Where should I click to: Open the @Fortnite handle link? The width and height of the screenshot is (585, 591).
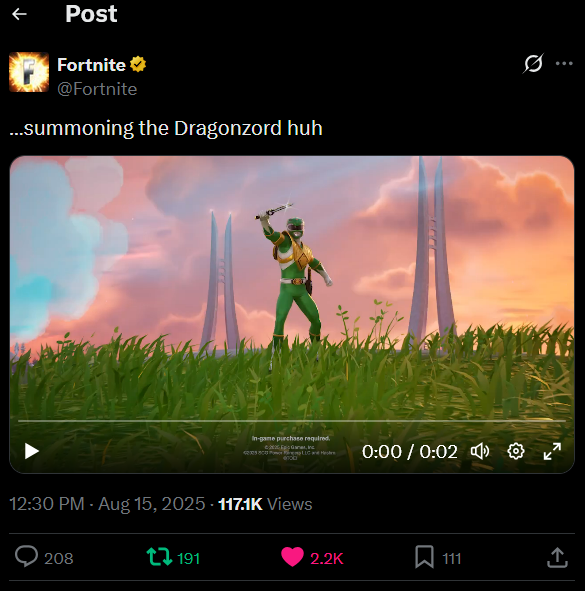(x=97, y=89)
